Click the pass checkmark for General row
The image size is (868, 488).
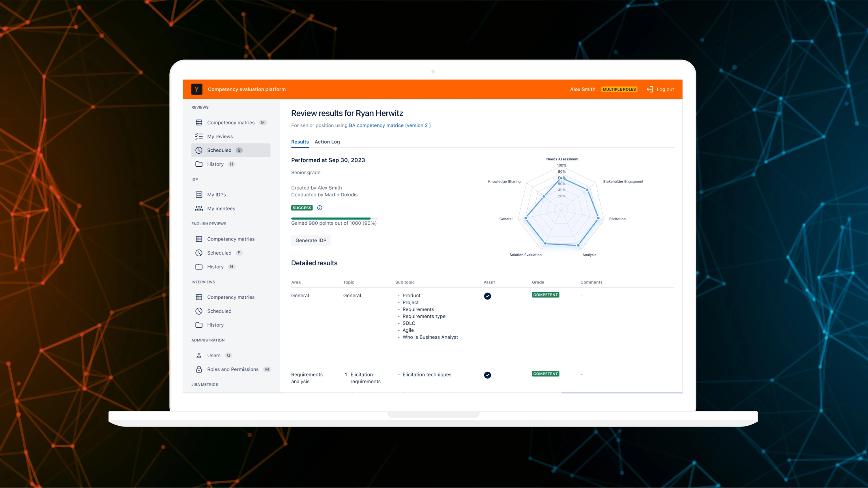coord(487,296)
